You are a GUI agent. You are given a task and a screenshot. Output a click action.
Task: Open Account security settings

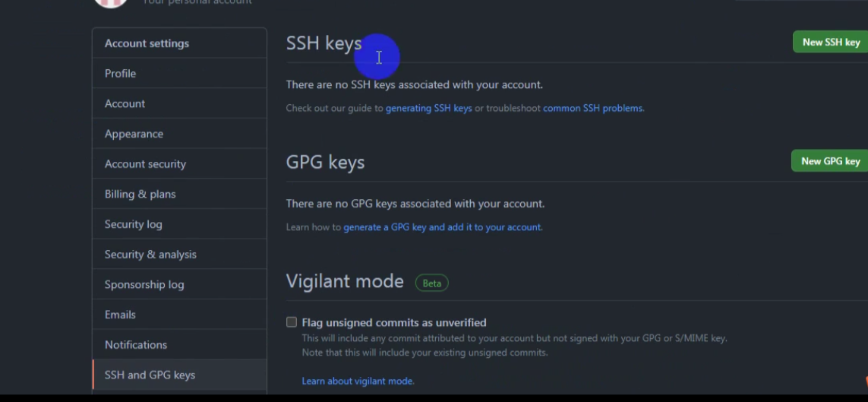coord(179,164)
